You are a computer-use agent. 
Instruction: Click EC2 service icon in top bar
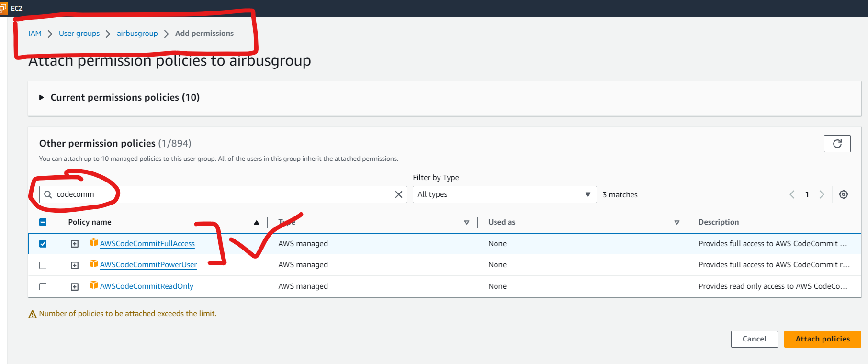[x=3, y=8]
